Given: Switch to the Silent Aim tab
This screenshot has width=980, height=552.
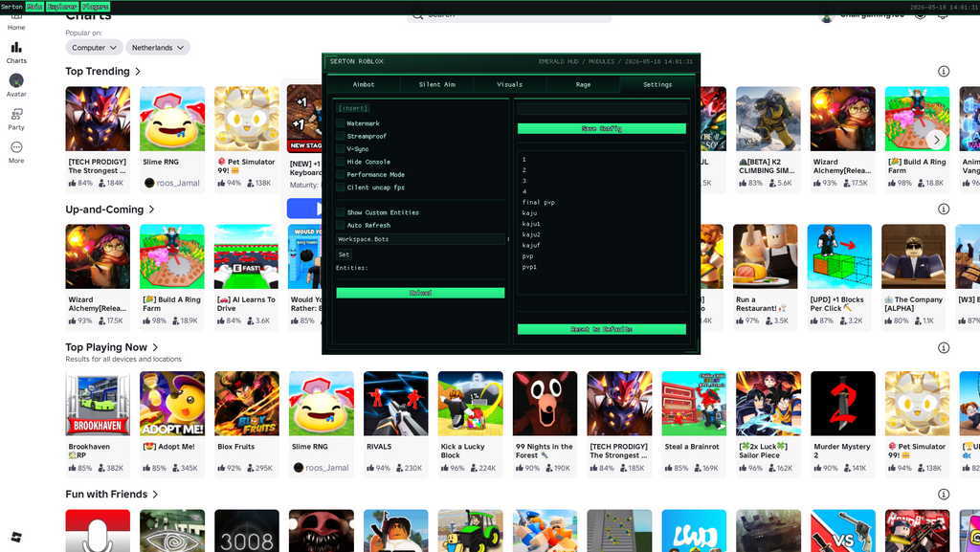Looking at the screenshot, I should coord(436,84).
